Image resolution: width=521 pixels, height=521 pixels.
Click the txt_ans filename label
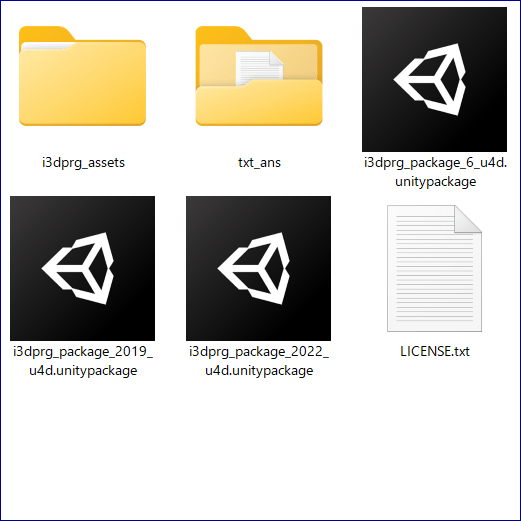[259, 163]
